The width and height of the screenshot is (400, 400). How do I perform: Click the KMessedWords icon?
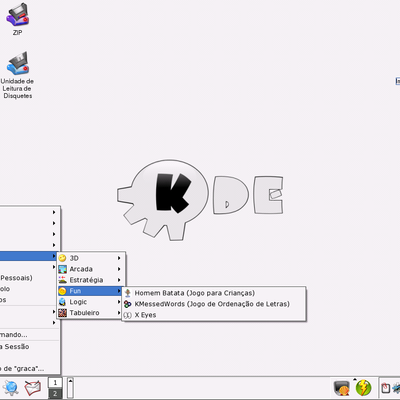(128, 304)
